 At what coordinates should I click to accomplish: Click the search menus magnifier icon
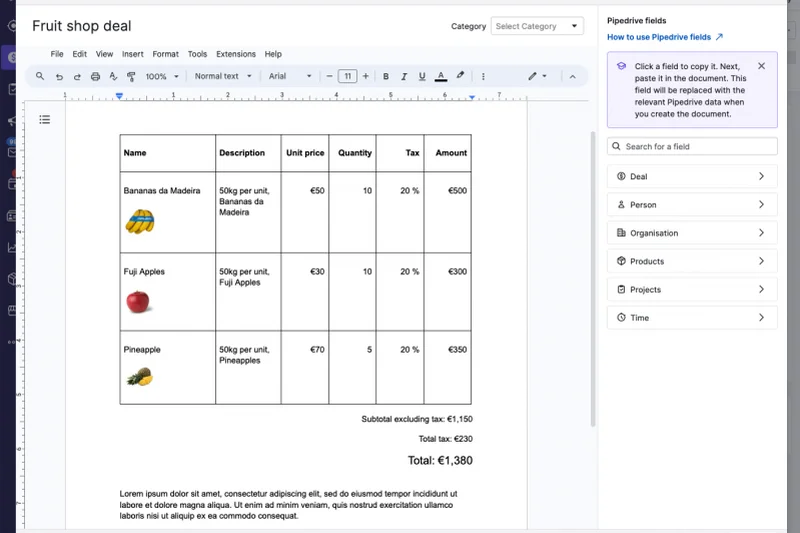pos(40,76)
